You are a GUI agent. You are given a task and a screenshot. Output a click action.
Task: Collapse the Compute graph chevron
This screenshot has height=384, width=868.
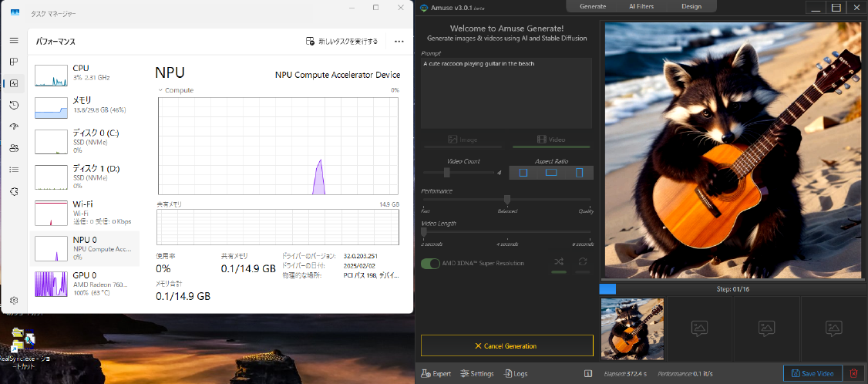160,89
